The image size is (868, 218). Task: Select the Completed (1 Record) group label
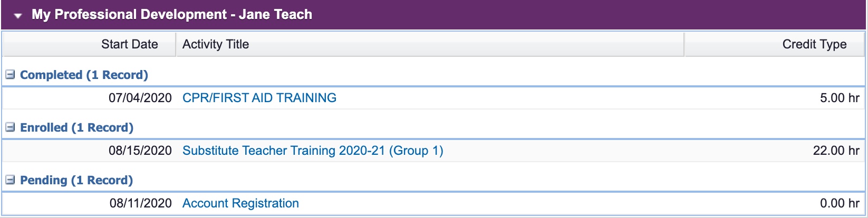click(84, 75)
